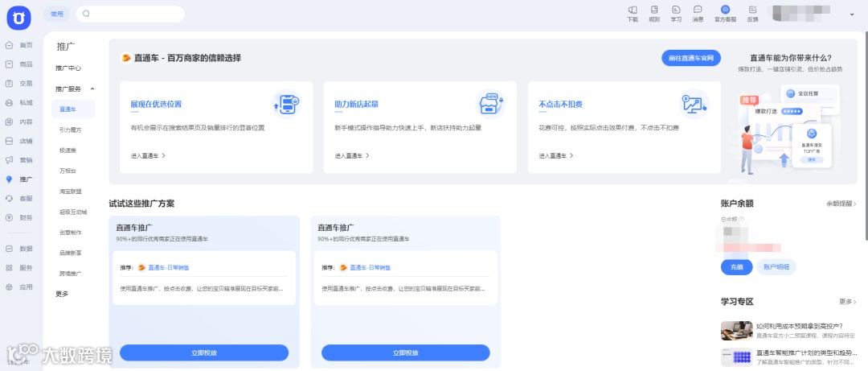Open 如何利用成本预期拿到高投产 article thumbnail
868x371 pixels.
tap(736, 331)
